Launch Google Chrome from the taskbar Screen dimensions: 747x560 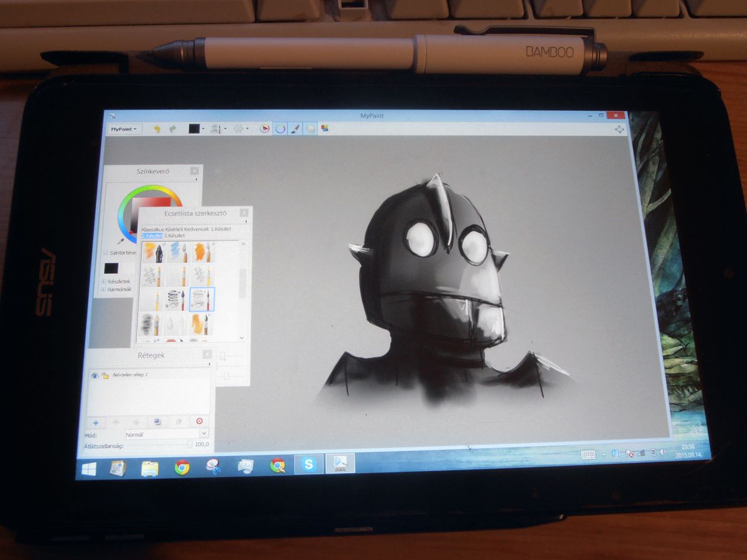(182, 467)
